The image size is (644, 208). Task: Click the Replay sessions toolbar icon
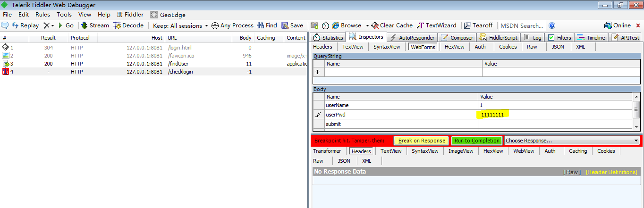tap(15, 25)
